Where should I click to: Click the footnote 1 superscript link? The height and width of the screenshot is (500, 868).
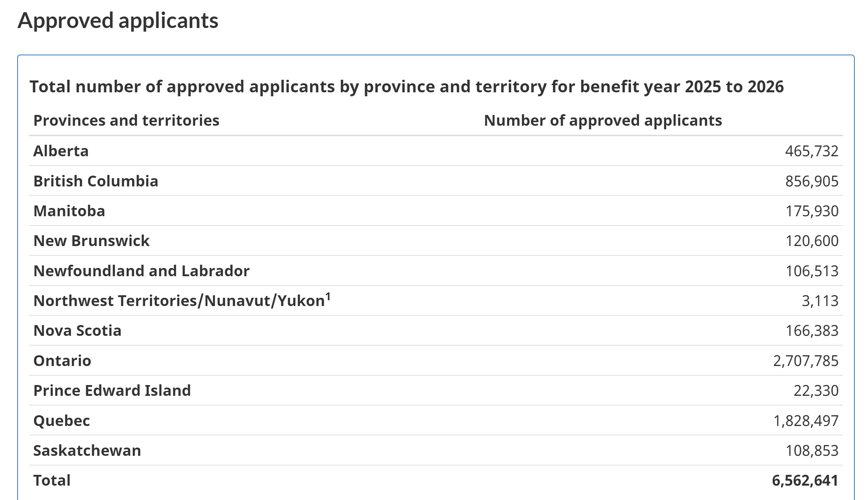point(328,297)
